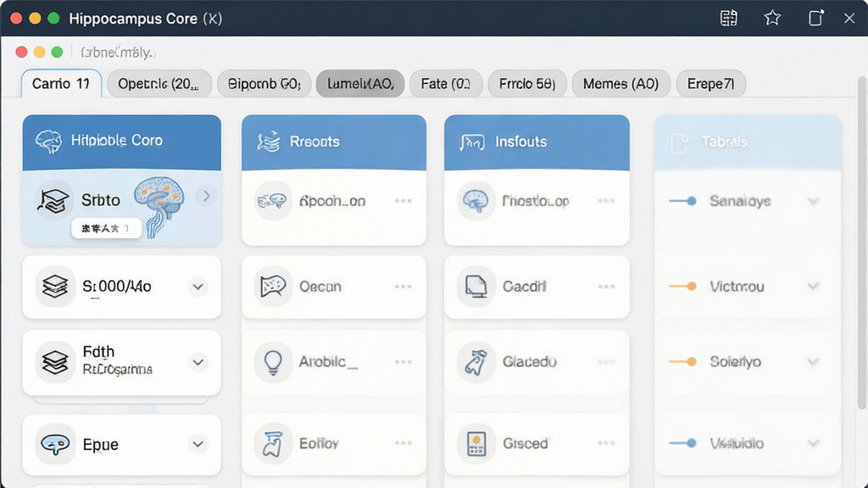This screenshot has height=488, width=868.
Task: Open the three-dot menu for Cacdil
Action: coord(606,286)
